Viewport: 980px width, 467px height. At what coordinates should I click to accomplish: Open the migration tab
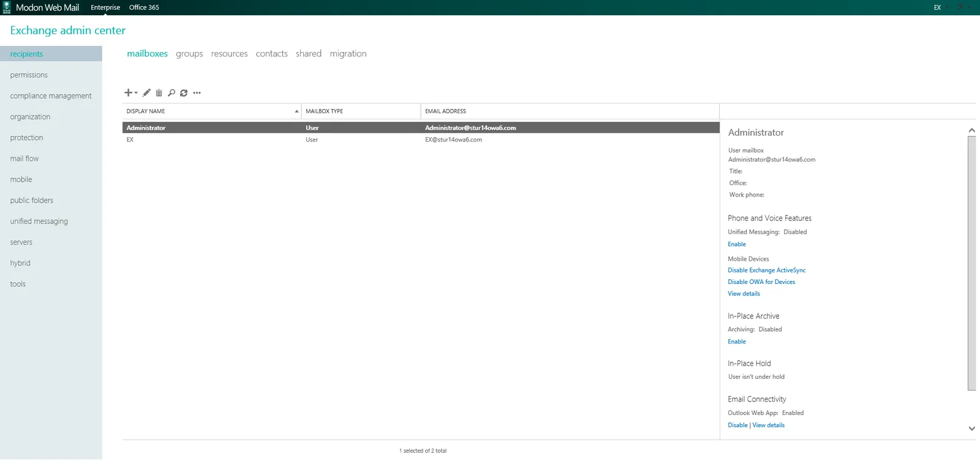click(348, 54)
